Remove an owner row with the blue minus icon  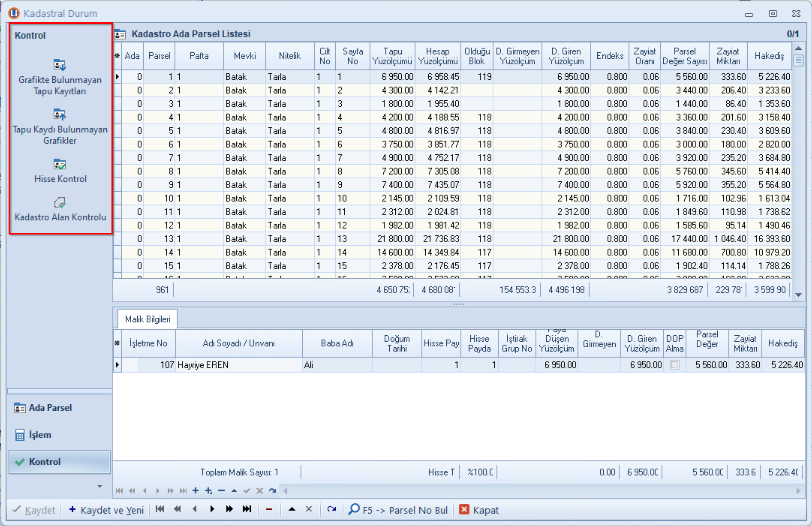pos(221,491)
